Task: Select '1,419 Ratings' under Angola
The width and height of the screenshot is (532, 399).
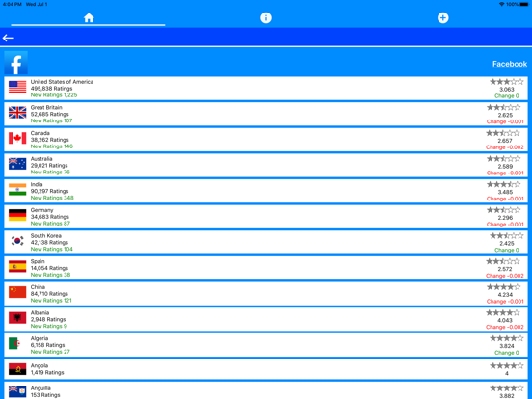Action: coord(47,373)
